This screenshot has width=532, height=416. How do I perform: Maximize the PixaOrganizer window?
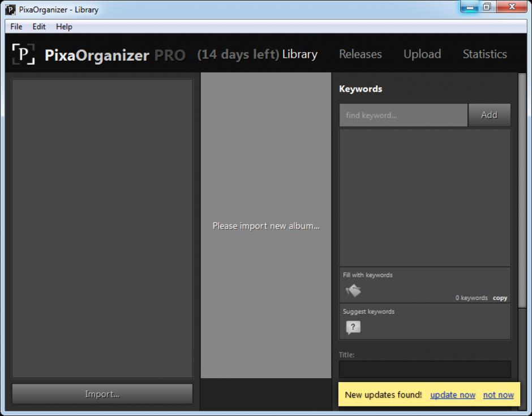coord(487,7)
